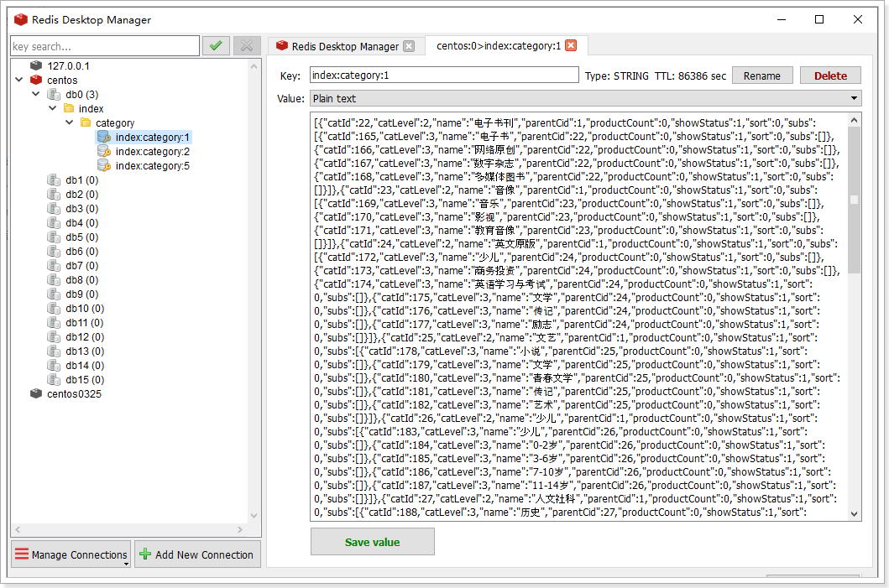
Task: Select the index:category:5 key
Action: coord(152,165)
